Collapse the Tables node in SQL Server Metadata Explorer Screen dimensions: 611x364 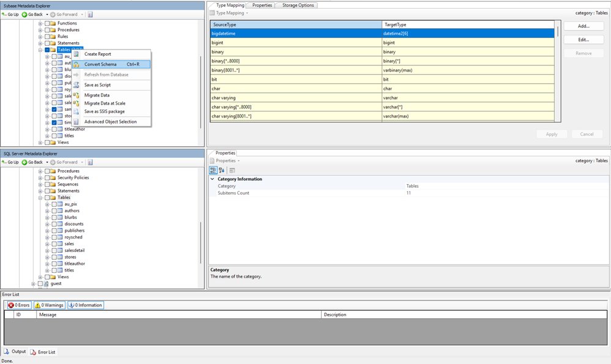(x=40, y=197)
